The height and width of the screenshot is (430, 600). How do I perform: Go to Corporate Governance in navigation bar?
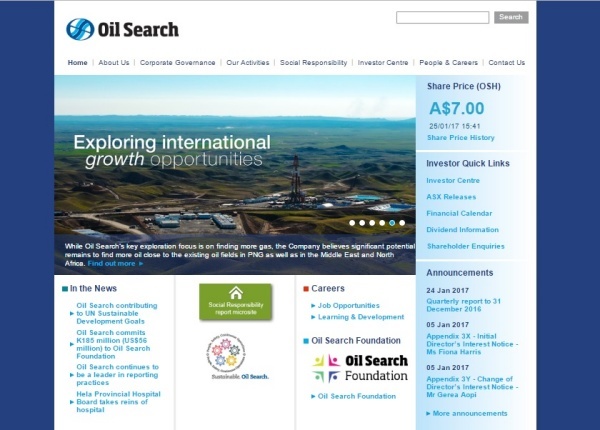(x=177, y=62)
